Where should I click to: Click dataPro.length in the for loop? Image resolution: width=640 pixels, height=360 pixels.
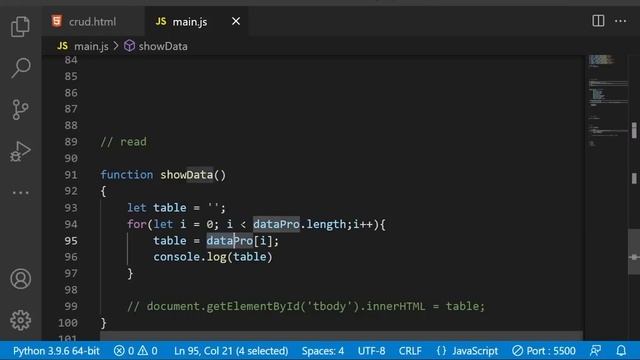299,224
